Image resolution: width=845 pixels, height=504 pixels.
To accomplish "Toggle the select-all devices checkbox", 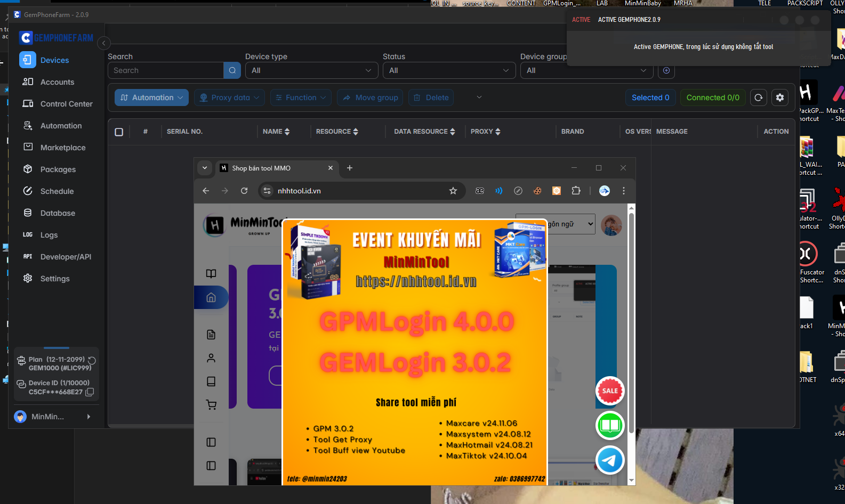I will click(x=119, y=132).
